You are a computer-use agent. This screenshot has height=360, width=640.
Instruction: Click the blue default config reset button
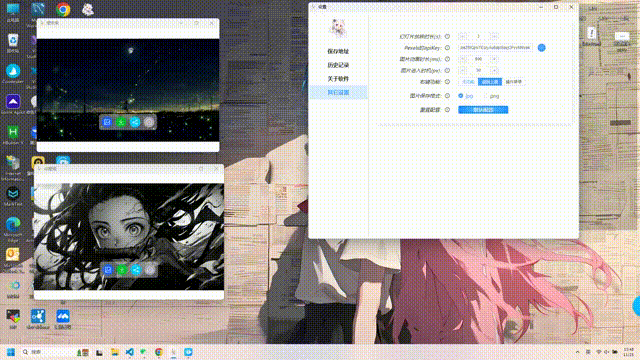pos(483,110)
